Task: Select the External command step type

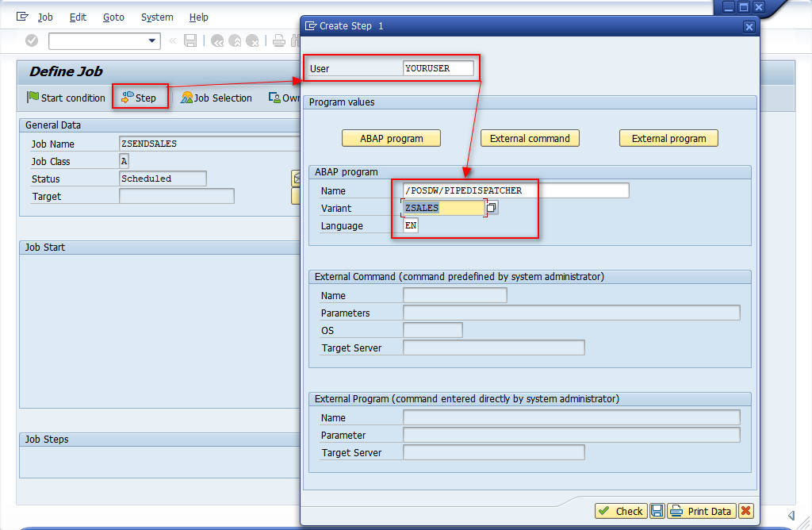Action: [x=530, y=137]
